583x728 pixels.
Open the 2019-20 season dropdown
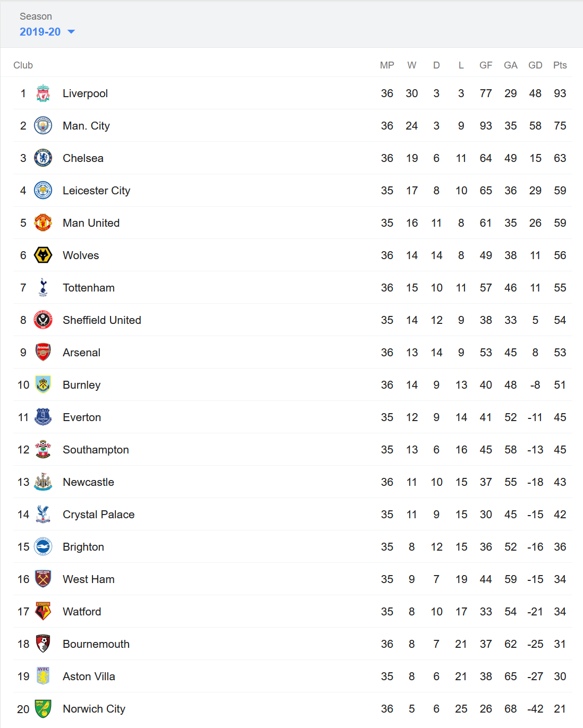pos(47,32)
